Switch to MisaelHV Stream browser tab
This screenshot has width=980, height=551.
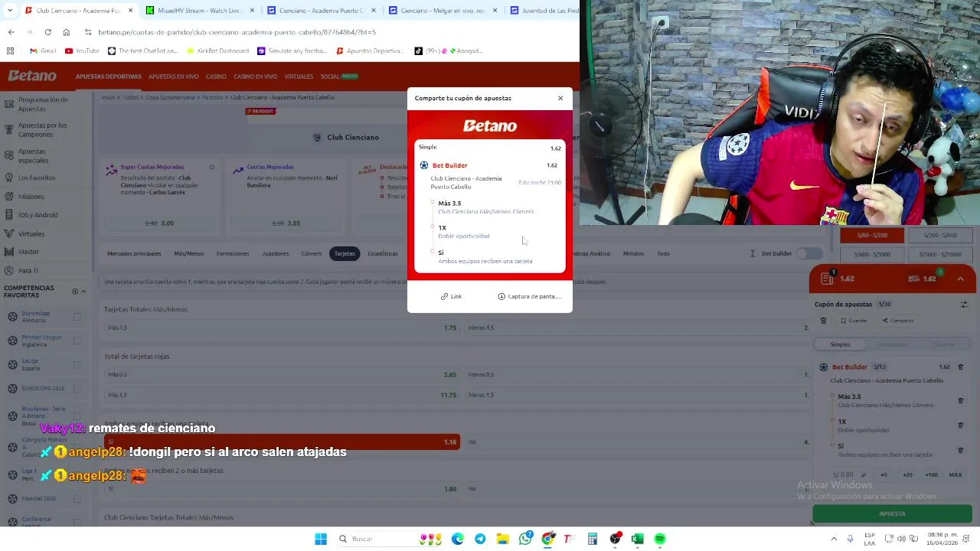click(x=198, y=11)
